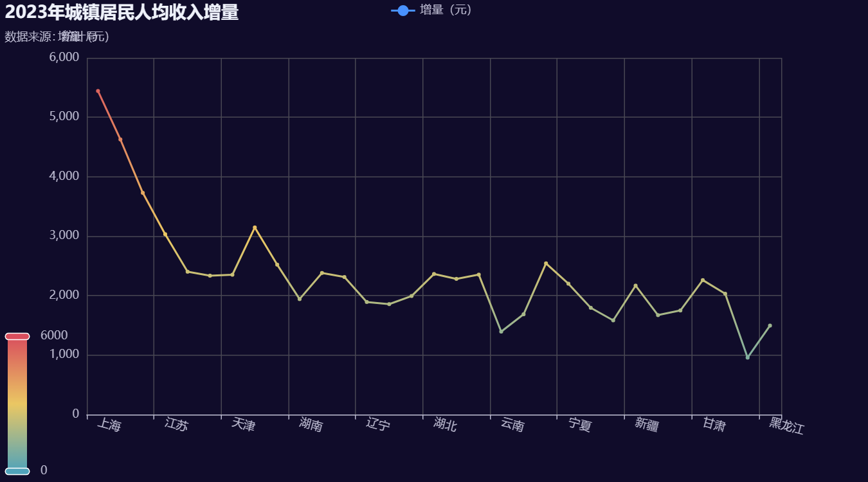The height and width of the screenshot is (482, 868).
Task: Click the 新疆 x-axis label
Action: coord(646,425)
